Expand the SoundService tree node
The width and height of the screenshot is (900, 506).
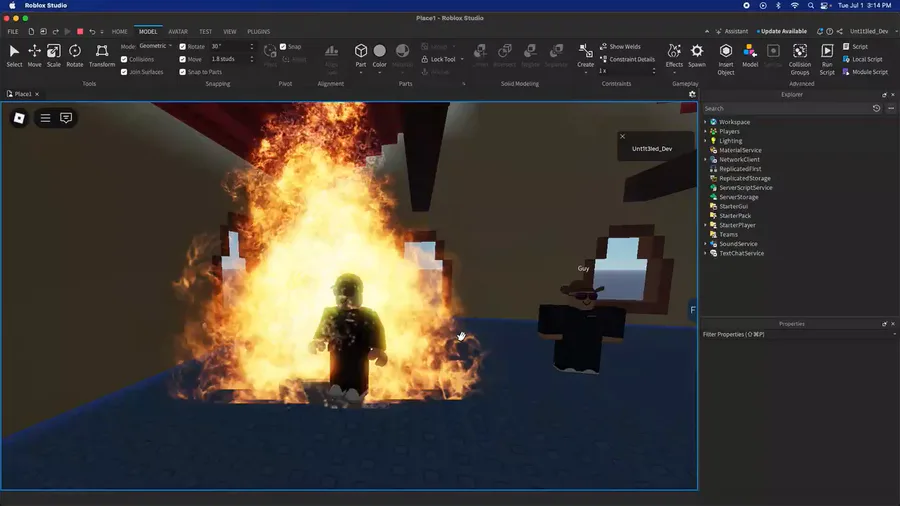point(705,244)
